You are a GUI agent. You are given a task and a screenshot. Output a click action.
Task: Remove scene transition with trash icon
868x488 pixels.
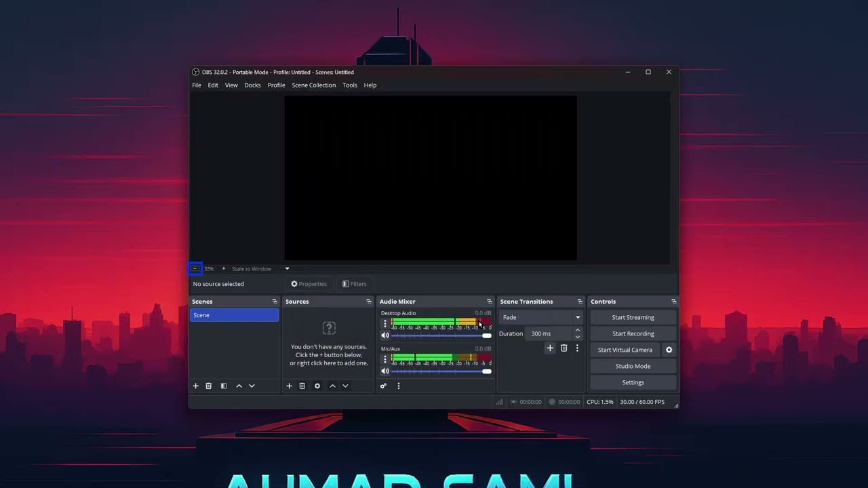tap(564, 348)
